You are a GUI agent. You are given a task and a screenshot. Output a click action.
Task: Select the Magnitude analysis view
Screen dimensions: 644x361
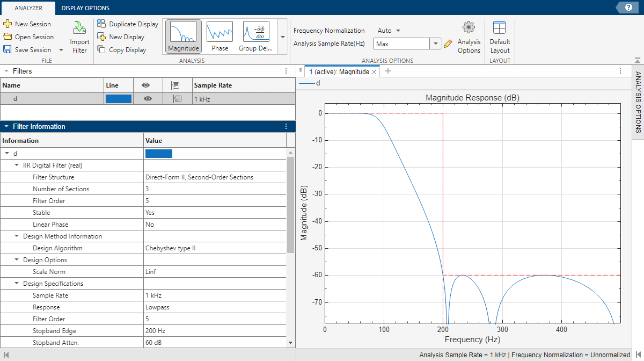point(183,35)
